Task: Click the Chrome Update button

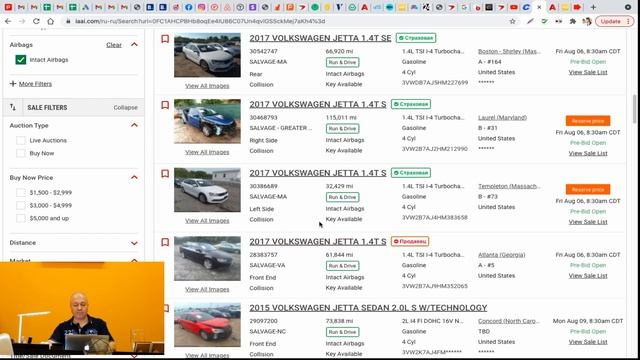Action: [614, 21]
